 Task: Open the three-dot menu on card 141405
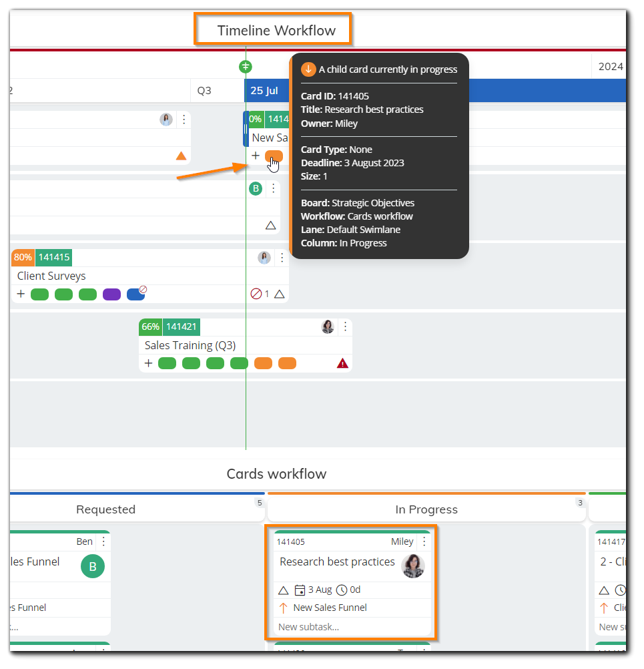(x=425, y=541)
